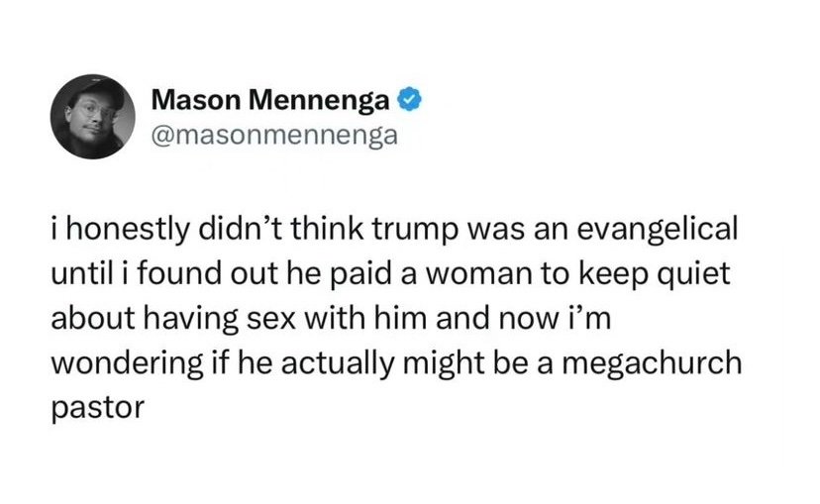The width and height of the screenshot is (820, 504).
Task: Open Mason Mennenga's profile picture
Action: (92, 116)
